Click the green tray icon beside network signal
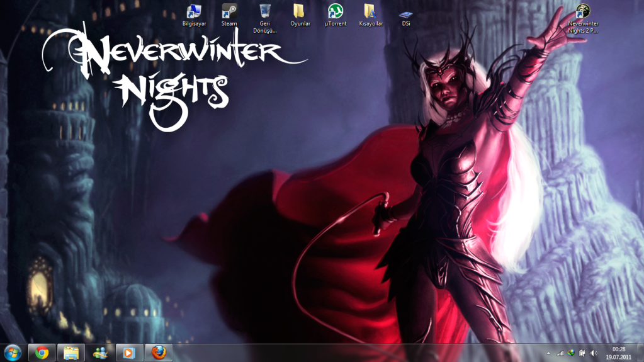The image size is (644, 362). point(571,353)
